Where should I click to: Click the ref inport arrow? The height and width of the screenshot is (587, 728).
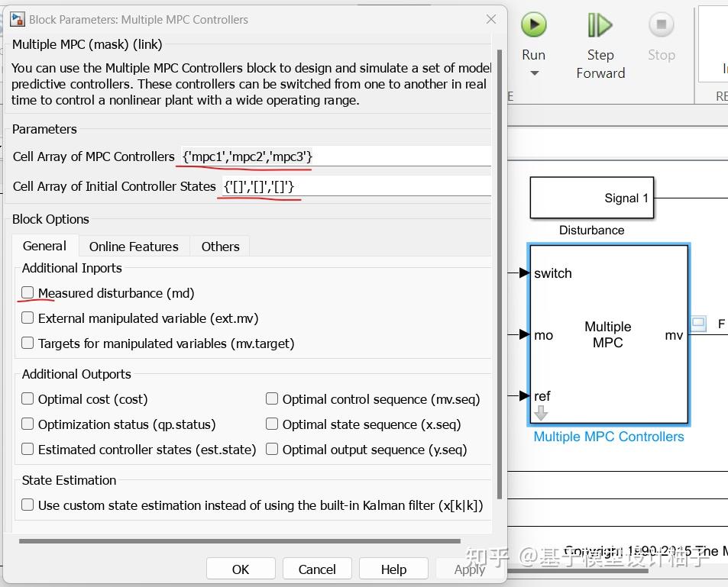(x=524, y=396)
